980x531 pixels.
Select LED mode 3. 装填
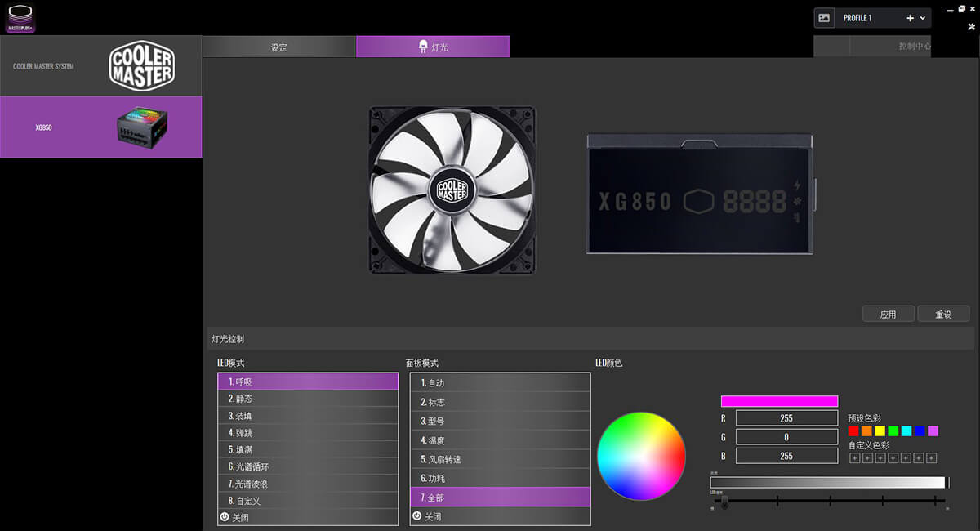[308, 416]
